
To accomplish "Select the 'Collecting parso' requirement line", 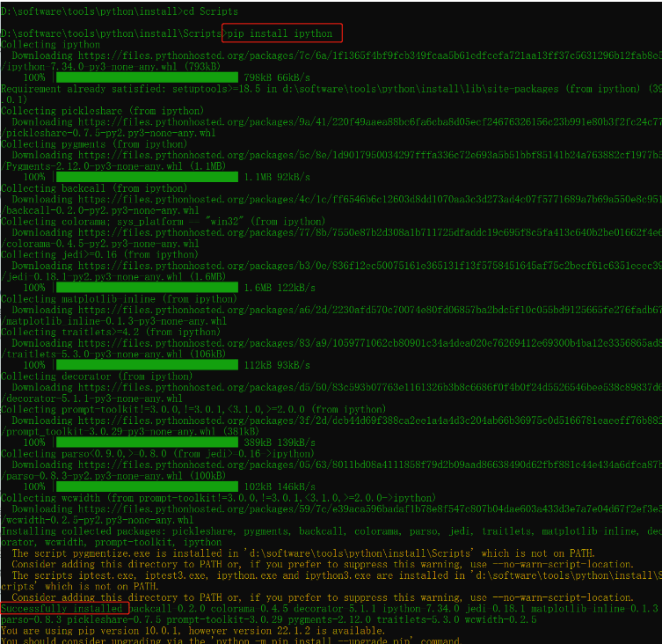I will pos(158,453).
